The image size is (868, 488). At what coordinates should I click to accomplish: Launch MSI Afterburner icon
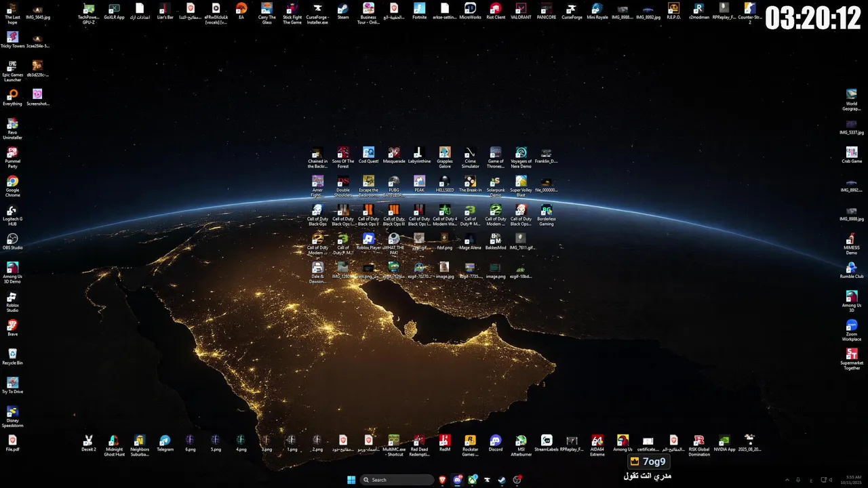[521, 445]
